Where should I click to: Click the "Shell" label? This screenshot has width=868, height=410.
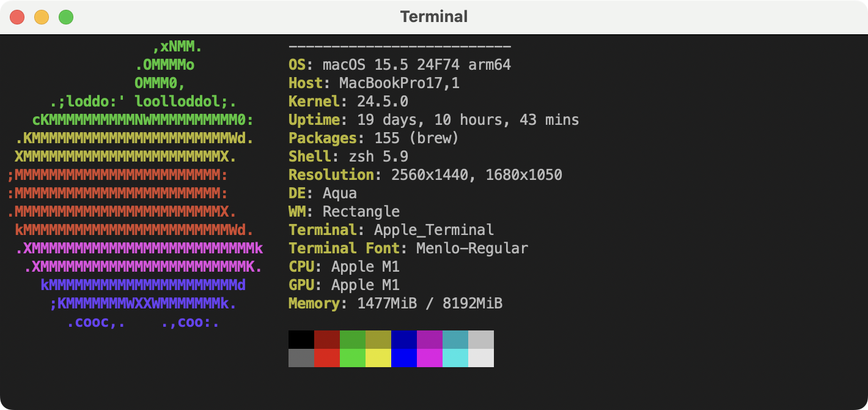(x=310, y=157)
